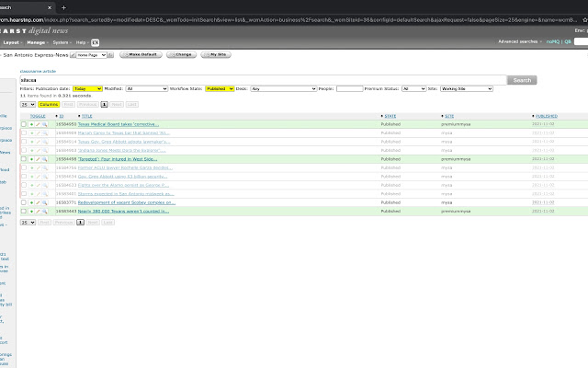Close the current browser tab

coord(50,7)
